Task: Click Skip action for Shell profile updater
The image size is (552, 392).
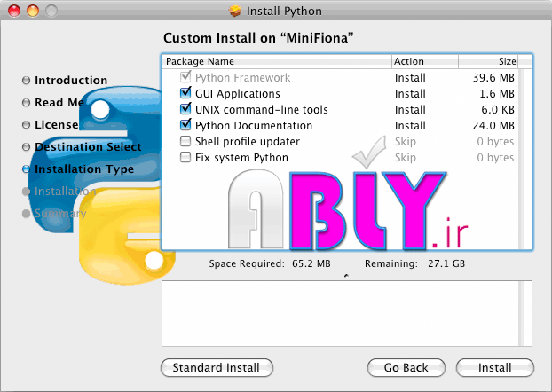Action: [x=406, y=142]
